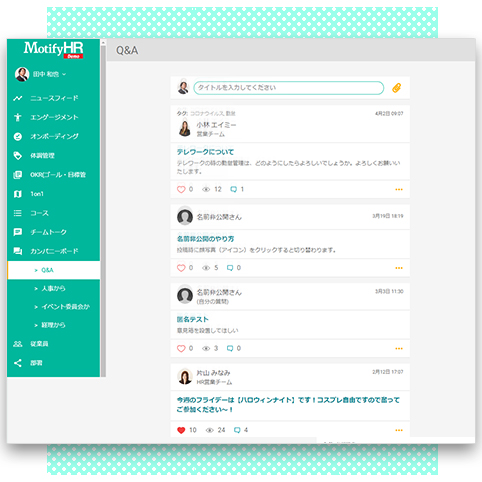Toggle heart on 名前非公開のやり方 post
Viewport: 482px width, 482px height.
coord(181,268)
